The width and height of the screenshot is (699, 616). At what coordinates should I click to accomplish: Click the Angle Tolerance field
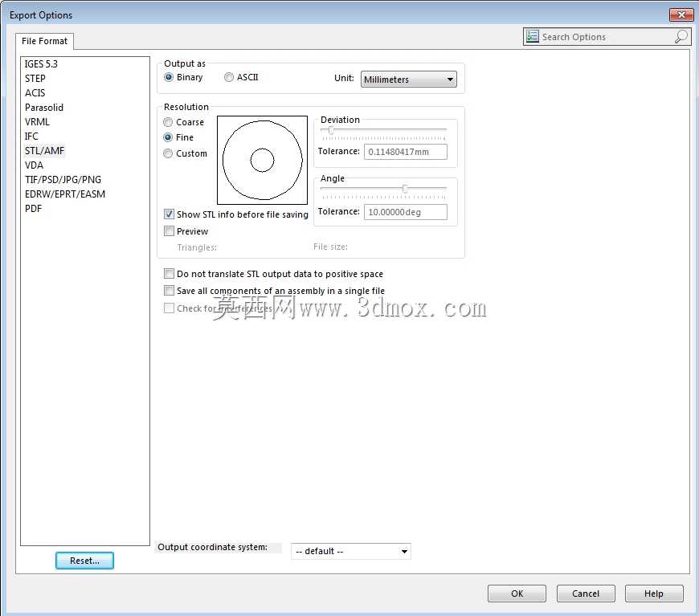point(405,212)
